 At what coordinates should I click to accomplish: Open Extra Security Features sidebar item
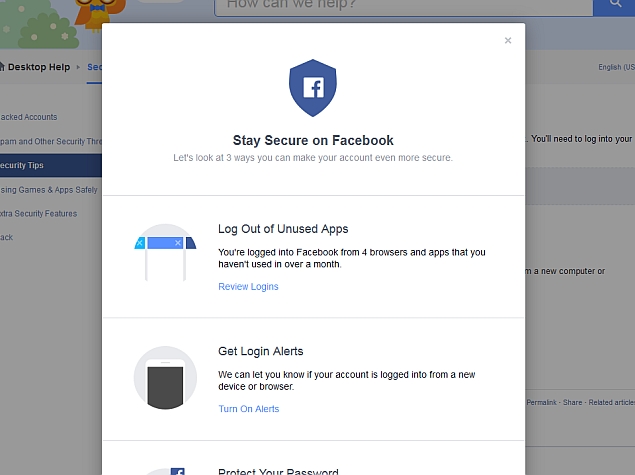38,213
